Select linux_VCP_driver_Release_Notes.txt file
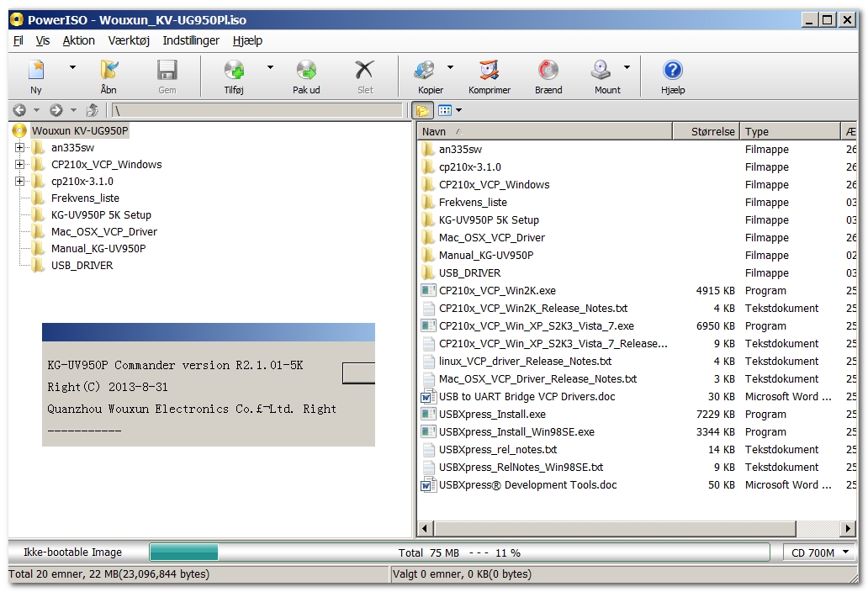 pyautogui.click(x=526, y=362)
